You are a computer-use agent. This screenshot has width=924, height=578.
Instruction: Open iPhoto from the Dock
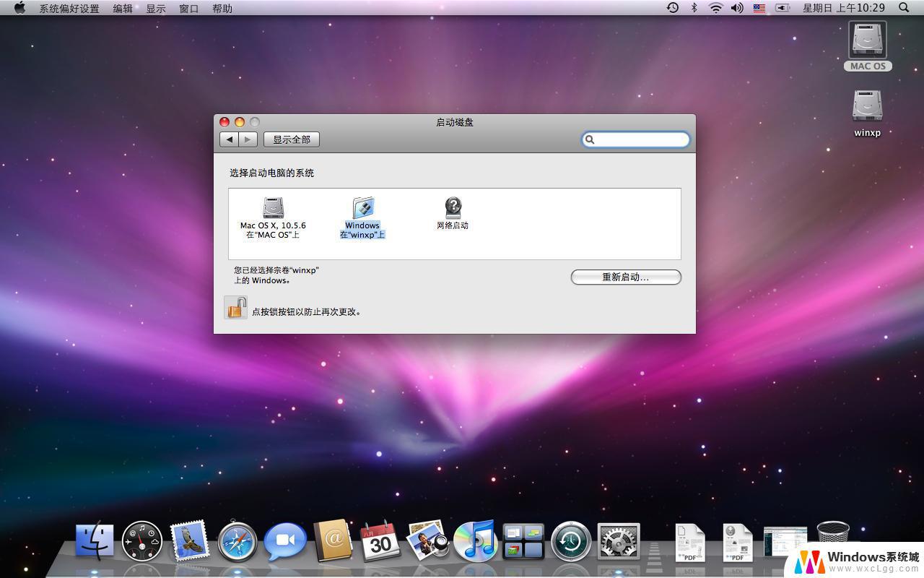point(428,540)
